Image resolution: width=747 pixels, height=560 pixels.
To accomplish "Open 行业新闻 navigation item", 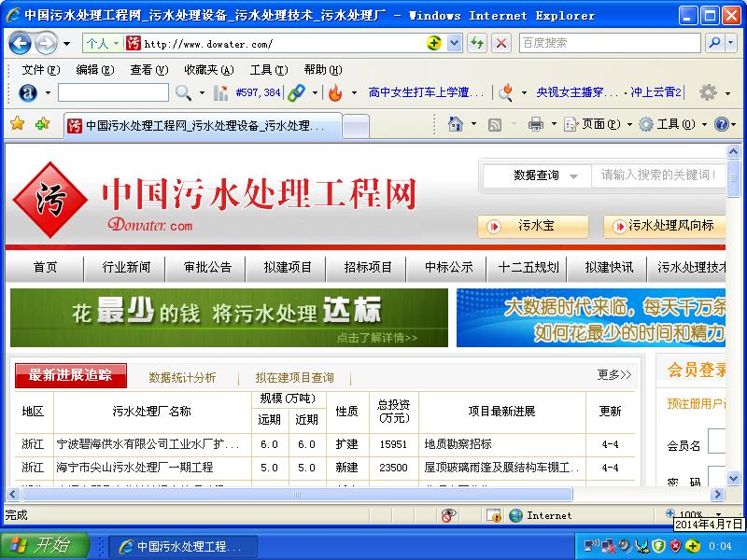I will coord(126,267).
